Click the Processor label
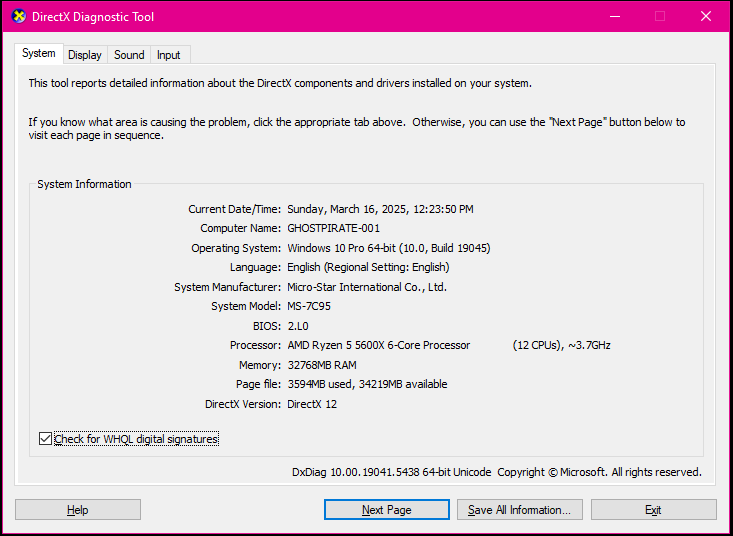 [x=255, y=345]
